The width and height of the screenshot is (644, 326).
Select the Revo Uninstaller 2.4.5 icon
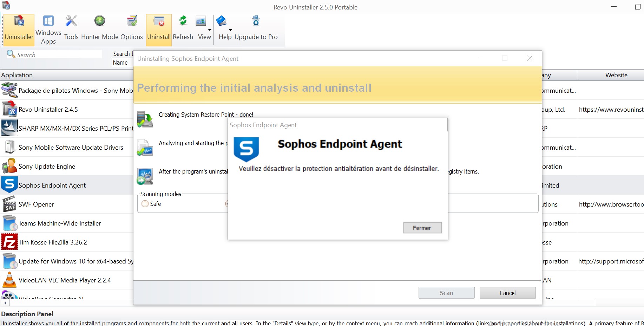click(x=9, y=109)
